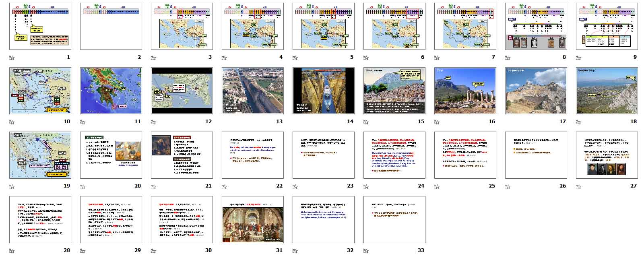This screenshot has width=644, height=258.
Task: Select slide 31 with the School of Athens painting
Action: pyautogui.click(x=253, y=220)
